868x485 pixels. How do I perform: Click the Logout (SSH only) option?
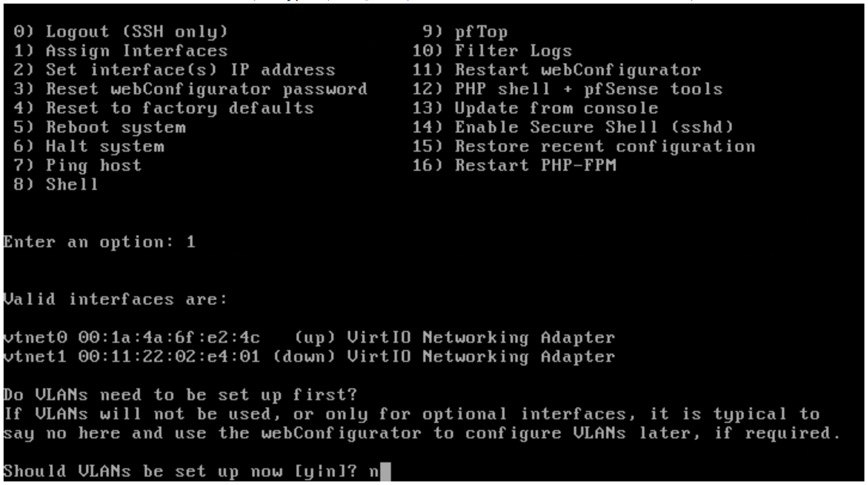point(120,32)
